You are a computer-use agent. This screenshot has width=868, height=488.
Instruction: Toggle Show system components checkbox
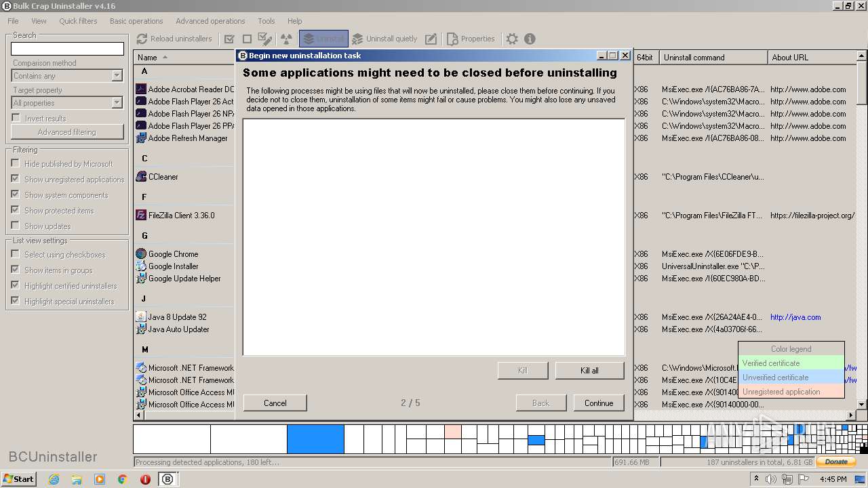15,195
